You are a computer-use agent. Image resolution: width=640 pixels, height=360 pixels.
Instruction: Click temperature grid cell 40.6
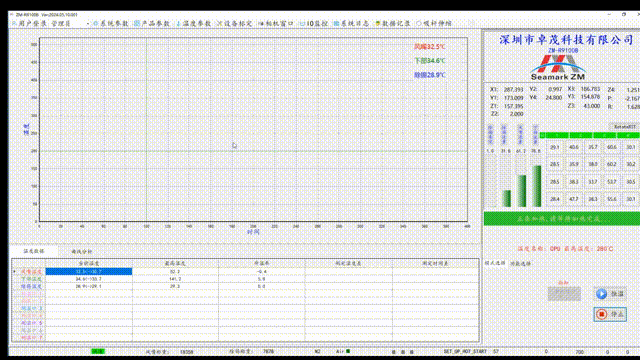[x=574, y=147]
